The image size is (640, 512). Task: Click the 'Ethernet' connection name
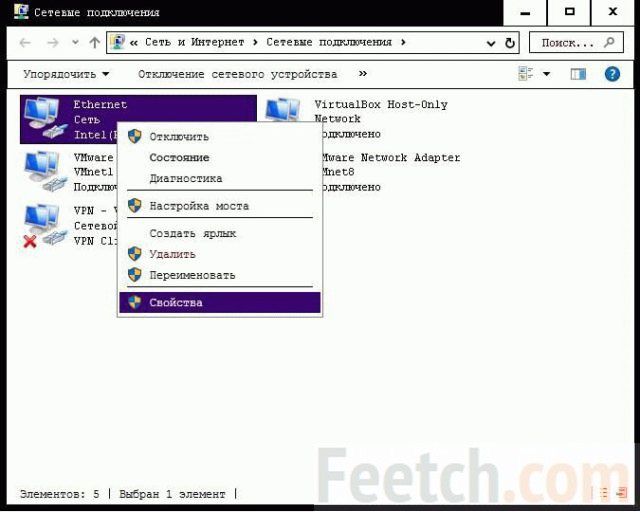100,105
